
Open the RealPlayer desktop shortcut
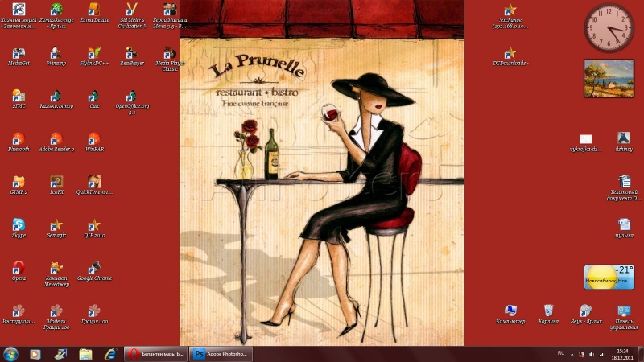pyautogui.click(x=133, y=53)
